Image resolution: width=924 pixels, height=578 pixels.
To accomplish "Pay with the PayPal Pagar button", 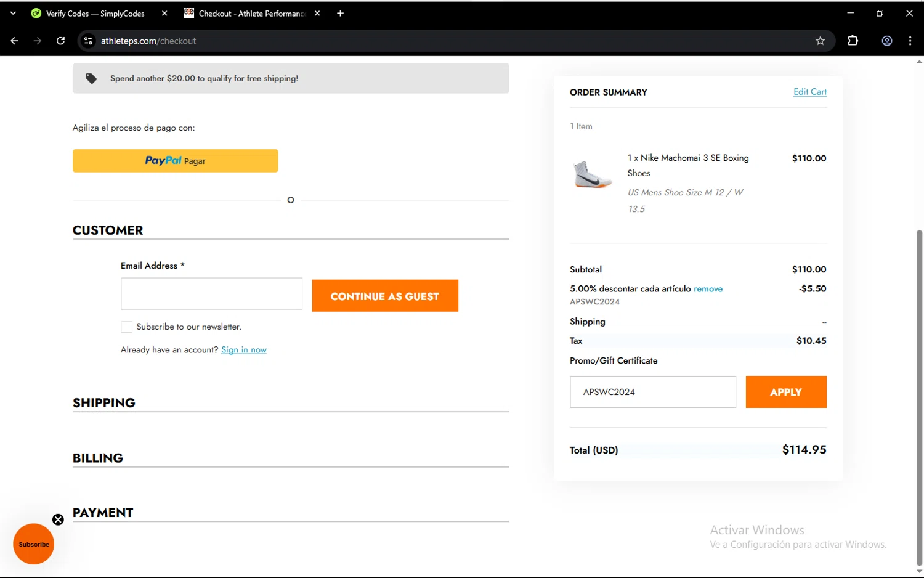I will click(x=175, y=161).
